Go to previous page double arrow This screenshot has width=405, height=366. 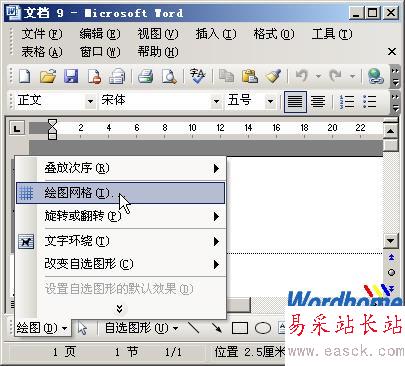(391, 258)
